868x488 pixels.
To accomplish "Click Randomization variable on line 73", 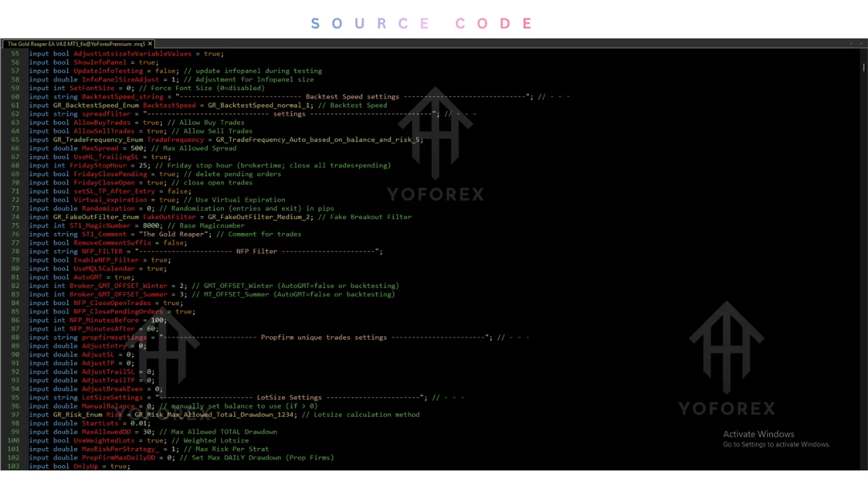I will click(108, 209).
